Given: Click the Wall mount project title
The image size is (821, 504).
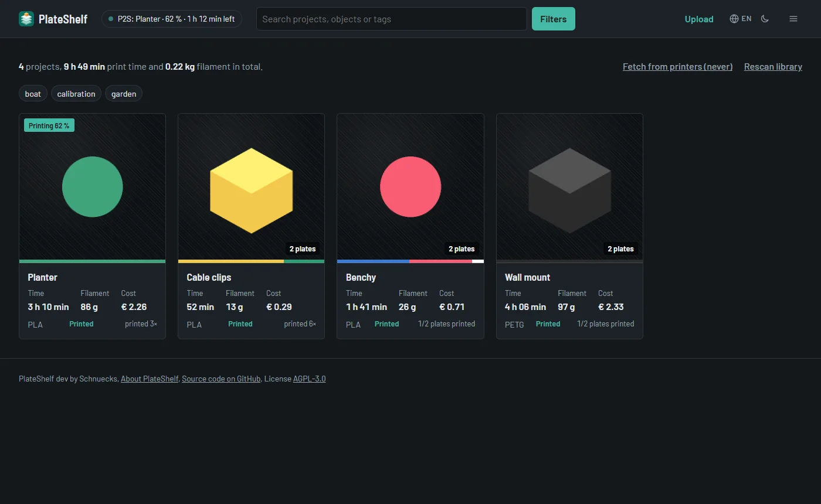Looking at the screenshot, I should [527, 277].
